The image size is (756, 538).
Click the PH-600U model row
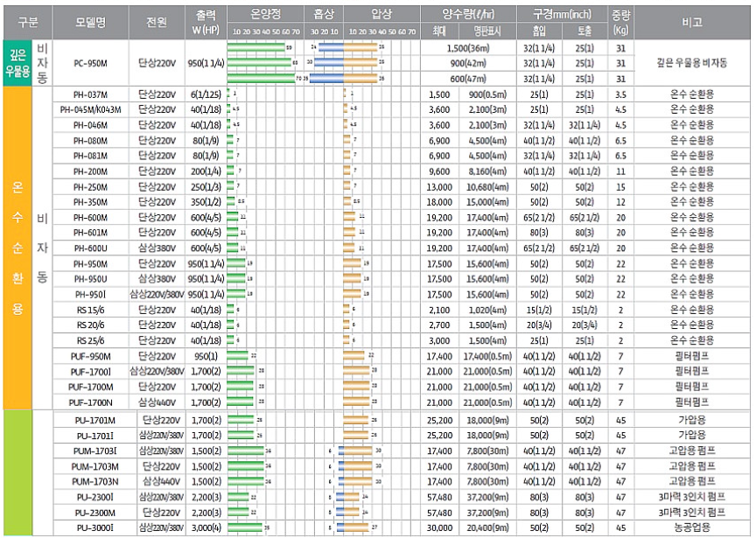(x=91, y=248)
